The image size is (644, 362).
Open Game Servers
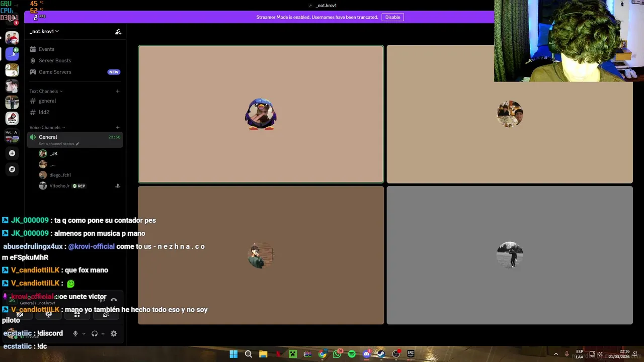point(75,72)
